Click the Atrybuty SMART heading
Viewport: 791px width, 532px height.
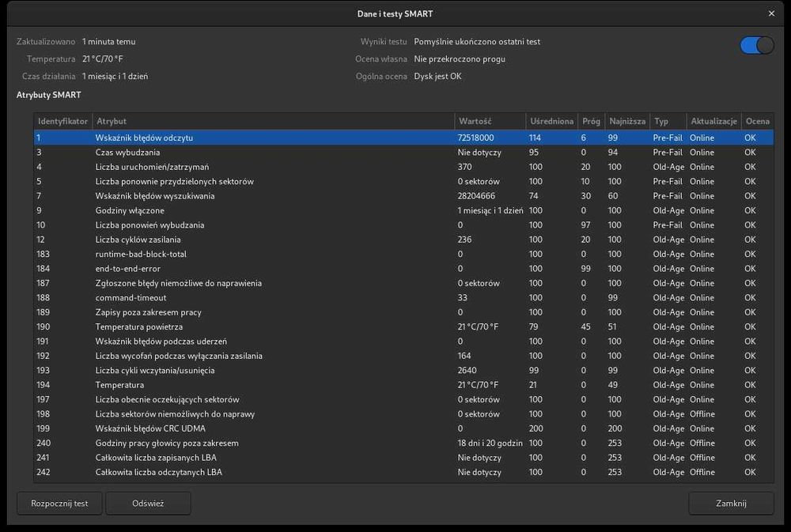click(x=48, y=95)
